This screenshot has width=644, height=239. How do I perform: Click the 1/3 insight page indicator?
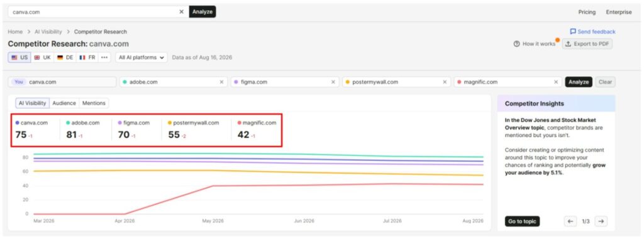(586, 221)
